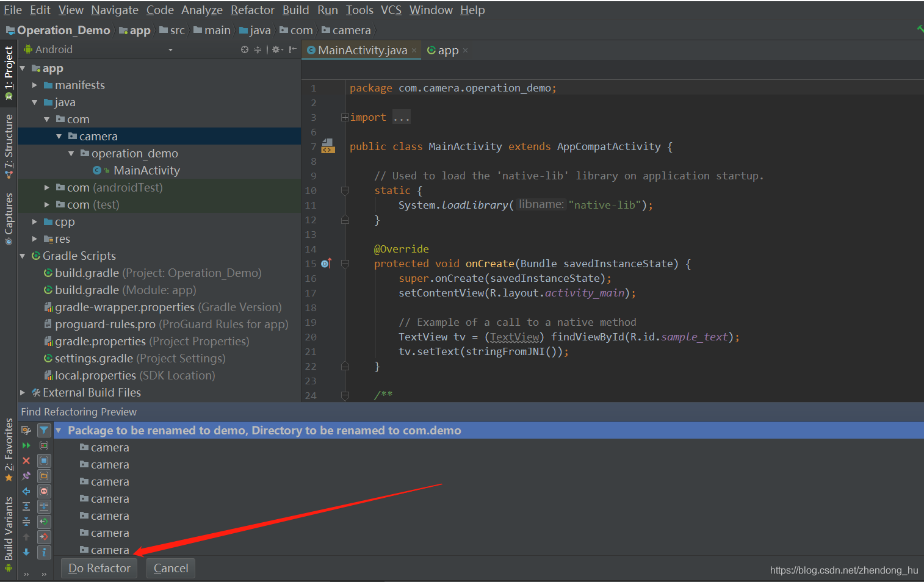This screenshot has height=582, width=924.
Task: Click the blue left-arrow back icon
Action: 26,491
